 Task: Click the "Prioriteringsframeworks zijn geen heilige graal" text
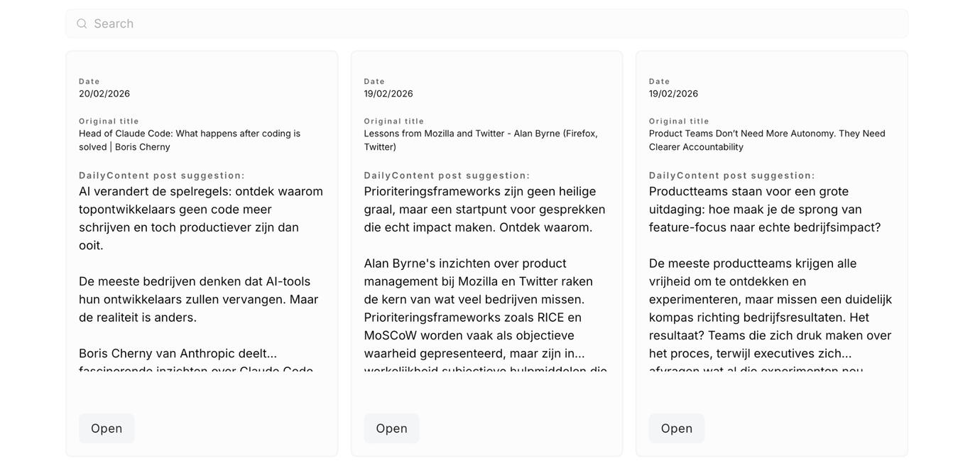pos(484,210)
